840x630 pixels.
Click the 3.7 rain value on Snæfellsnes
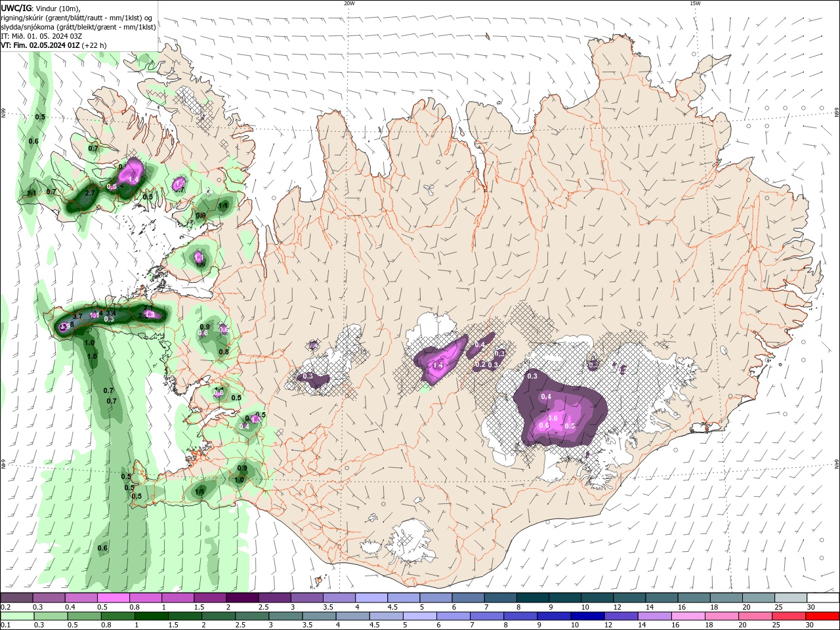pyautogui.click(x=77, y=316)
